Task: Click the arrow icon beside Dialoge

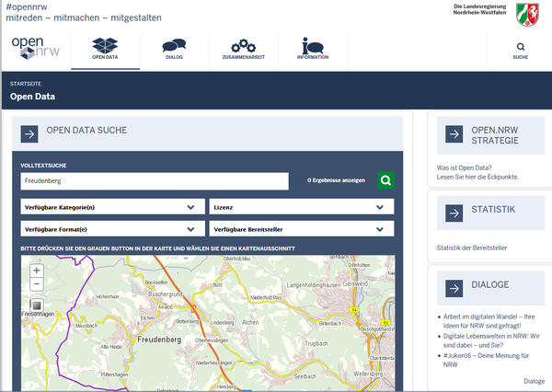Action: (x=454, y=288)
